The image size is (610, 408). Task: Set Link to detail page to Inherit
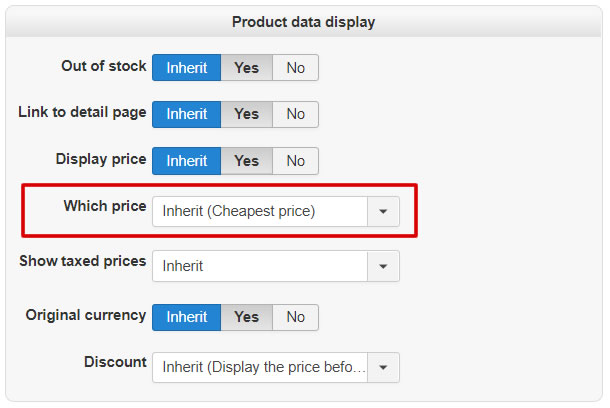pos(186,114)
